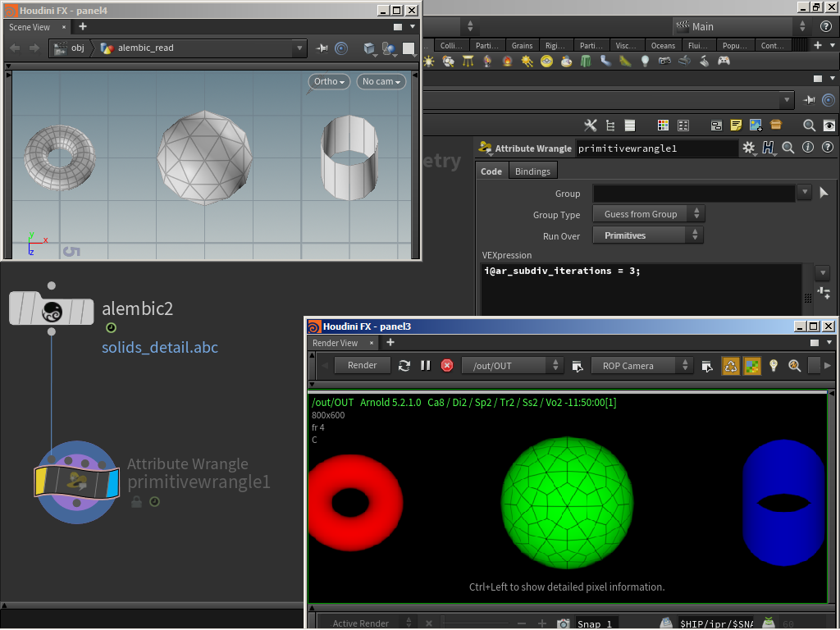Open the Ortho viewport menu

(x=329, y=81)
